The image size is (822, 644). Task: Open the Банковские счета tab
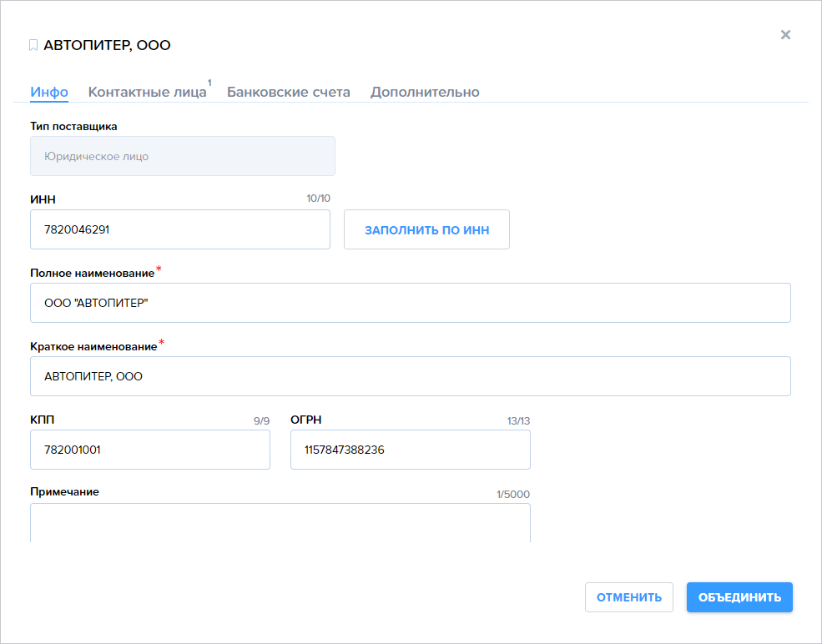pyautogui.click(x=289, y=92)
